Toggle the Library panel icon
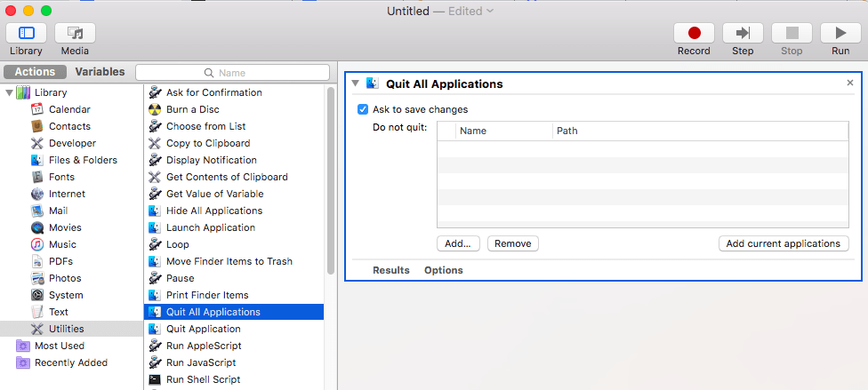Screen dimensions: 868x390 [x=26, y=34]
